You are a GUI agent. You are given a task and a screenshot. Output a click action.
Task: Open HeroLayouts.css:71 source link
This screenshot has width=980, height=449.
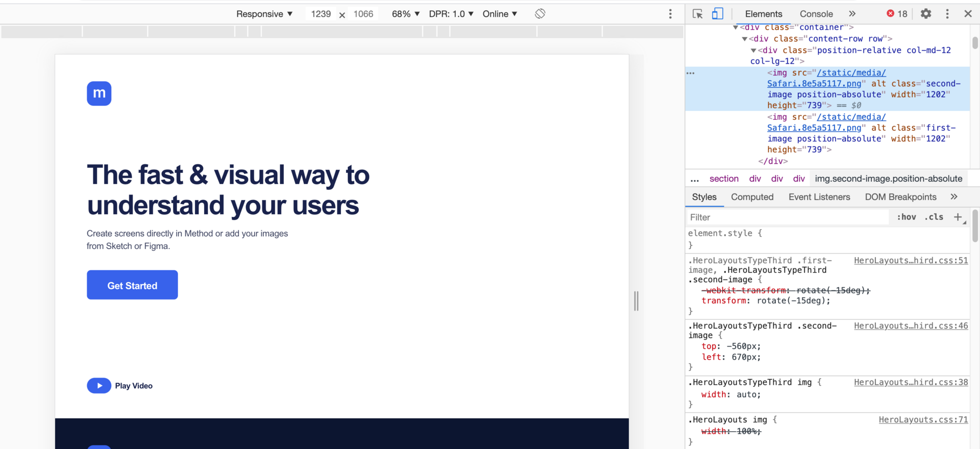[x=923, y=419]
